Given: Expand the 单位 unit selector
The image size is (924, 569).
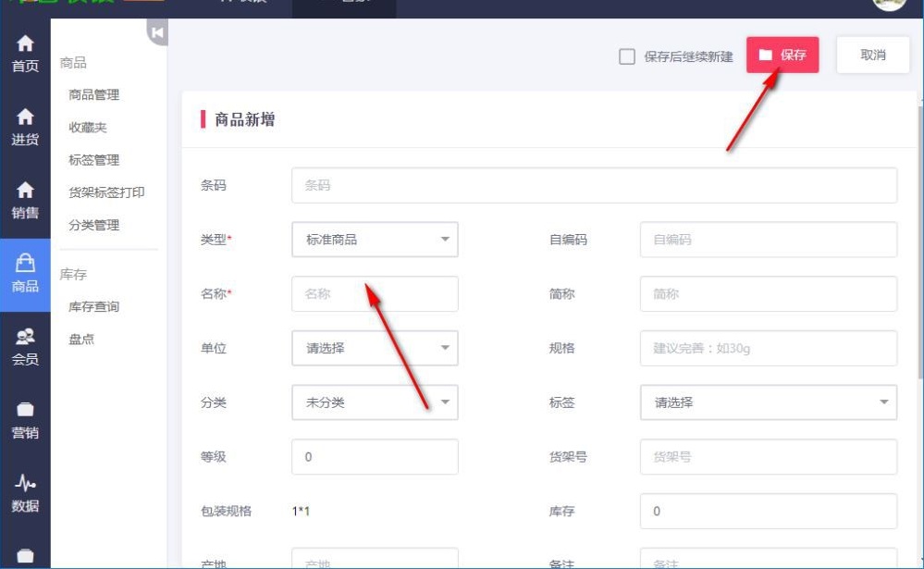Looking at the screenshot, I should (375, 348).
